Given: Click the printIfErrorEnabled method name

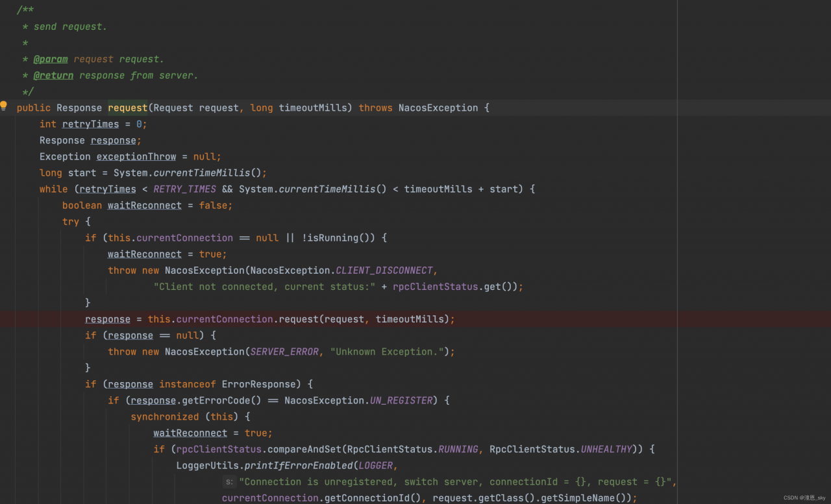Looking at the screenshot, I should [299, 465].
